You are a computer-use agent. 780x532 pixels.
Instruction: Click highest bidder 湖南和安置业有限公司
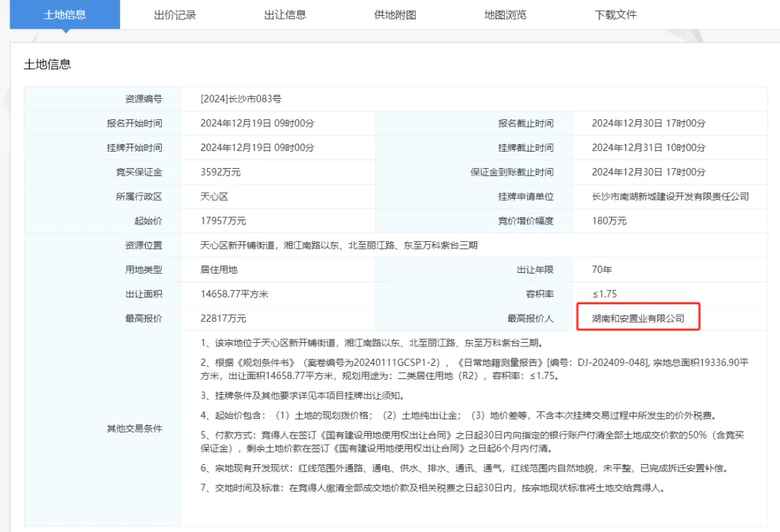[x=638, y=318]
